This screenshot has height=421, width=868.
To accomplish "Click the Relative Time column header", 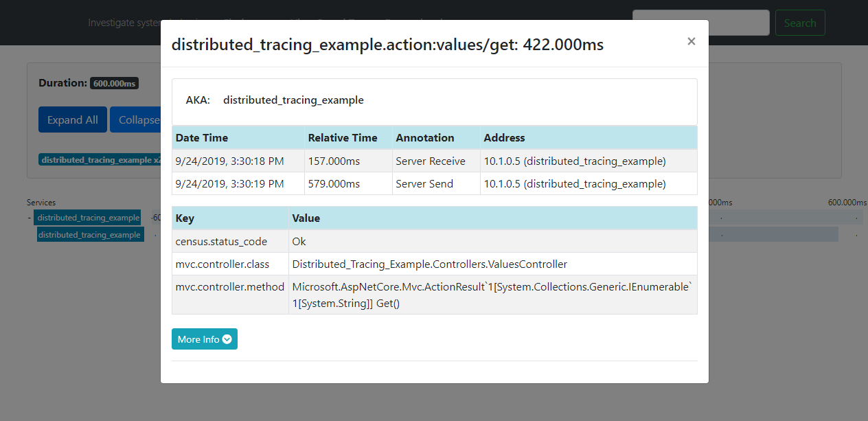I will 343,137.
